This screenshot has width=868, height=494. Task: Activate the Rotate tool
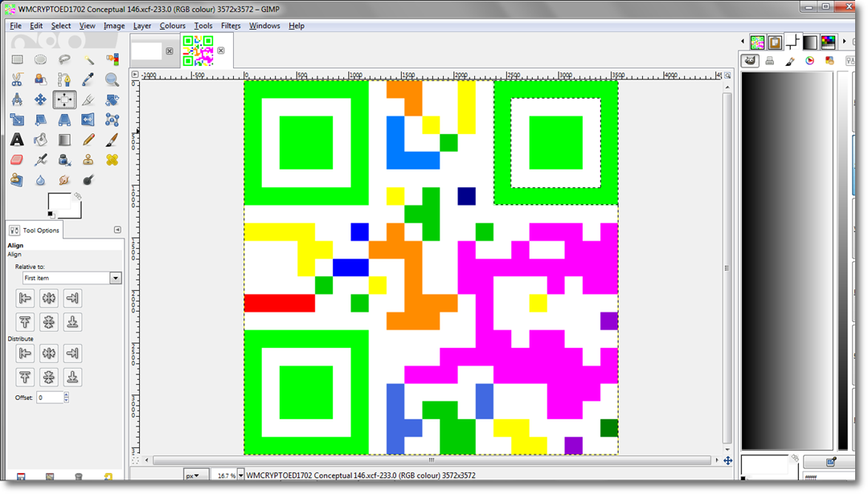pos(112,100)
